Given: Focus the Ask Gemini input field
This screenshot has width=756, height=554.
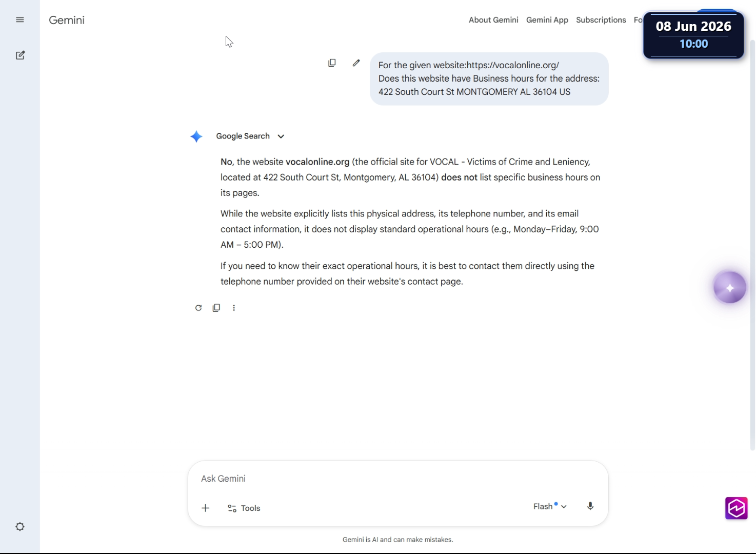Looking at the screenshot, I should 398,479.
